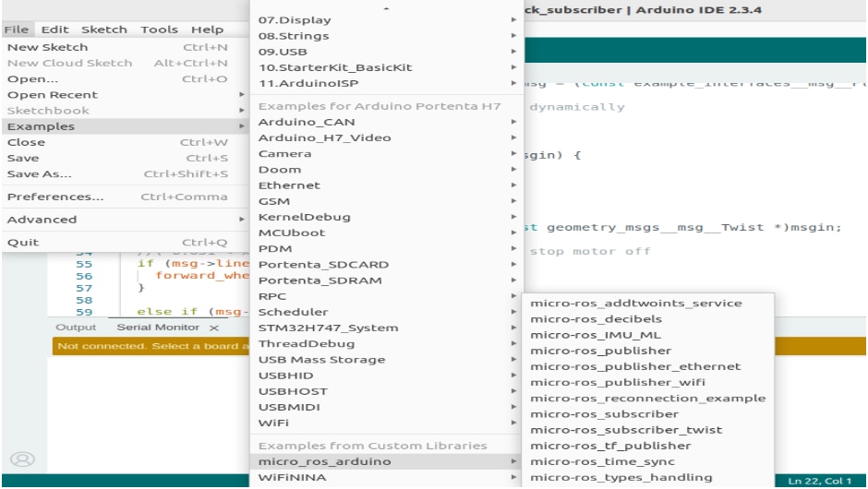Open USBHOST examples submenu
The width and height of the screenshot is (868, 489).
tap(386, 391)
